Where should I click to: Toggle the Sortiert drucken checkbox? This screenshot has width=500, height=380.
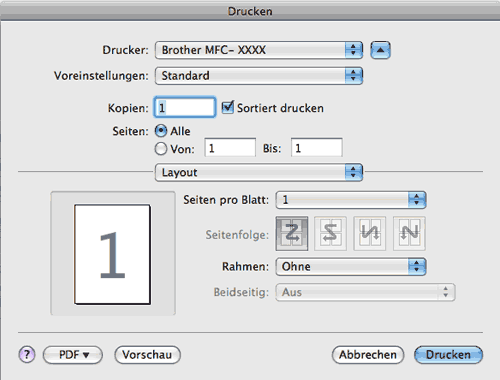coord(228,107)
